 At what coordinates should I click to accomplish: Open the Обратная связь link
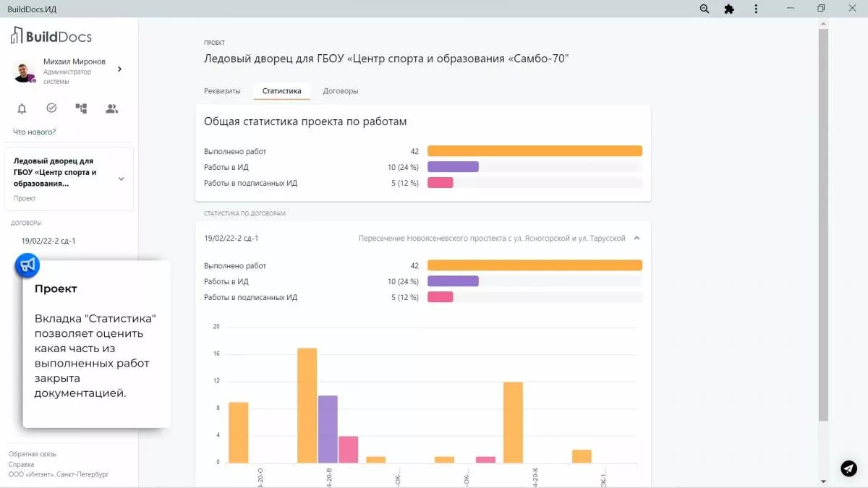click(x=33, y=454)
